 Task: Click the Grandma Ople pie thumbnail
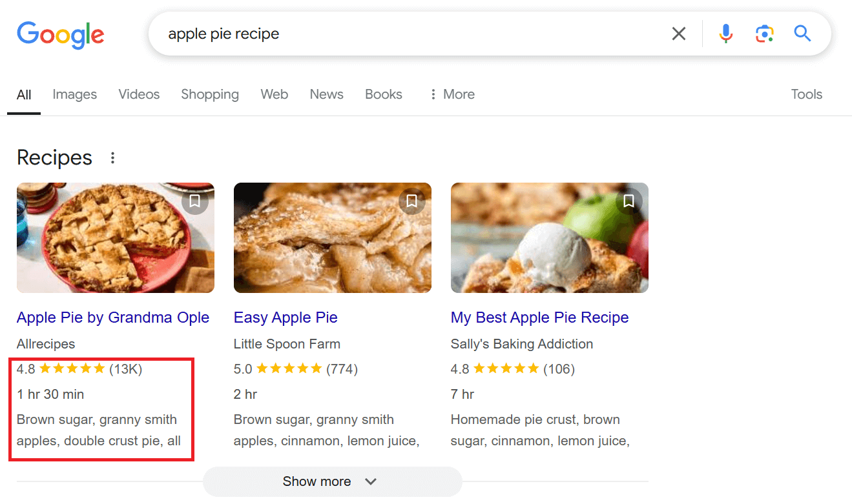coord(116,237)
